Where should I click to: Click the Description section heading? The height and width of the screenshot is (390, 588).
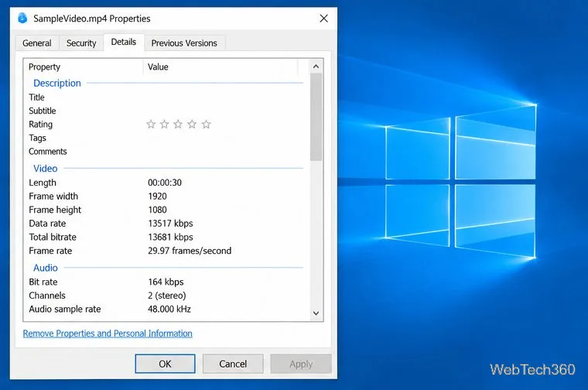(x=57, y=84)
